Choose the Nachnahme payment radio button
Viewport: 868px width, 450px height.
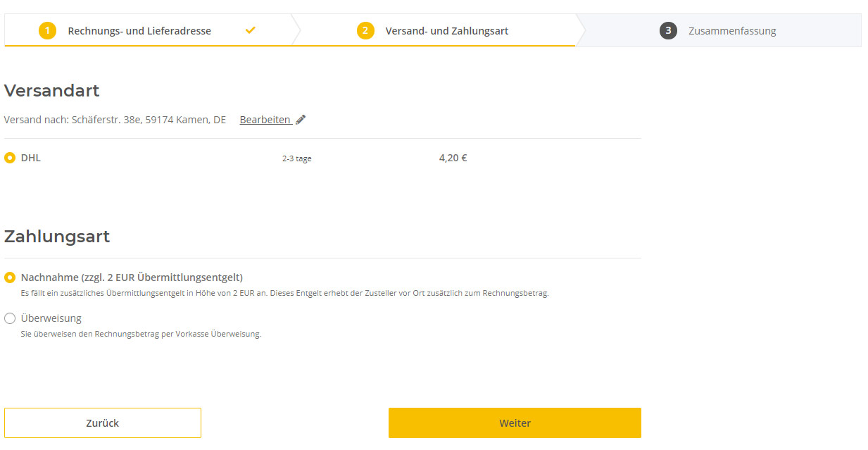(10, 277)
